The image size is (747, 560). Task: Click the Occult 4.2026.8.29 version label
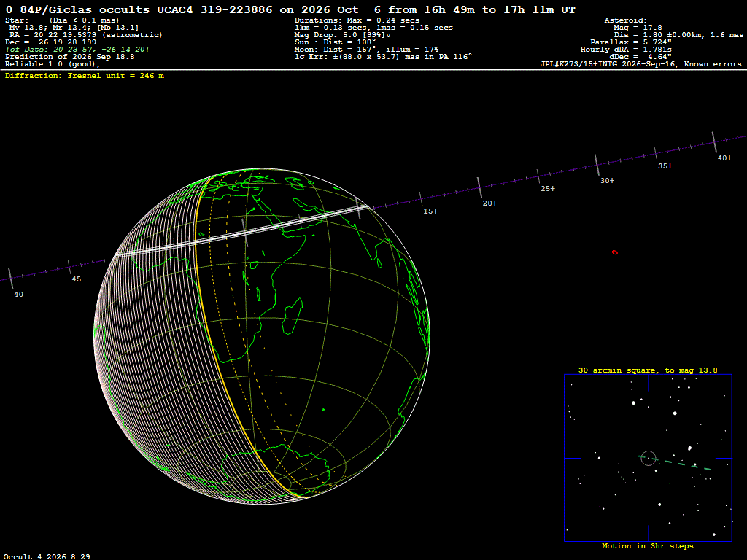pos(47,556)
